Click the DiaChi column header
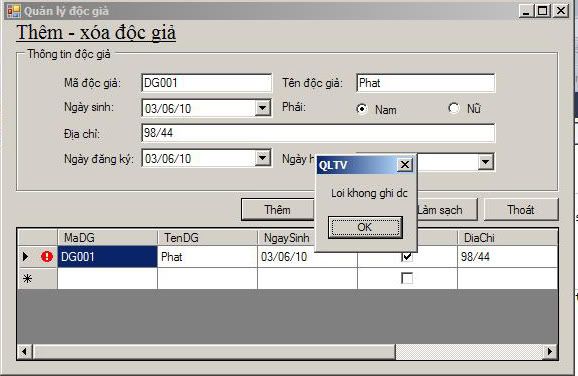578x376 pixels. (x=507, y=237)
